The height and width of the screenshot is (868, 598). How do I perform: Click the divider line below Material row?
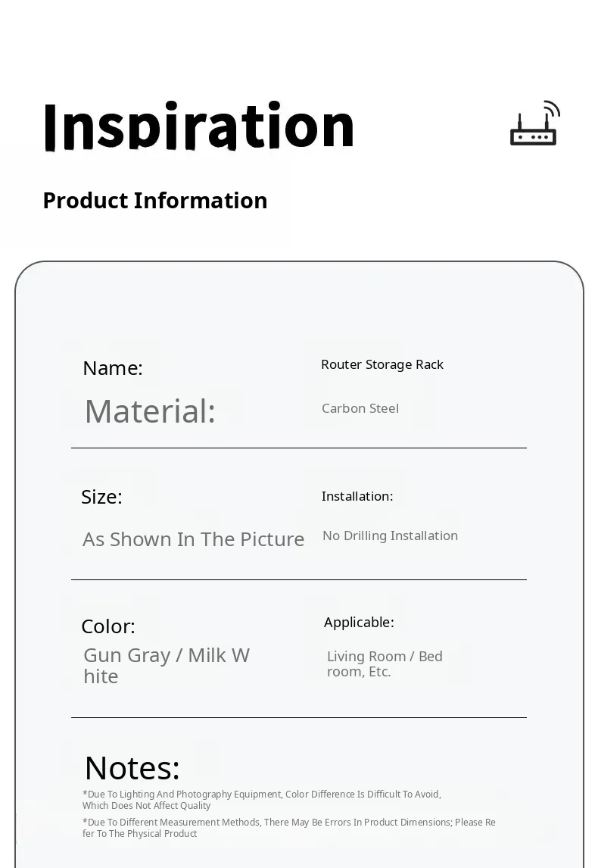pyautogui.click(x=299, y=448)
